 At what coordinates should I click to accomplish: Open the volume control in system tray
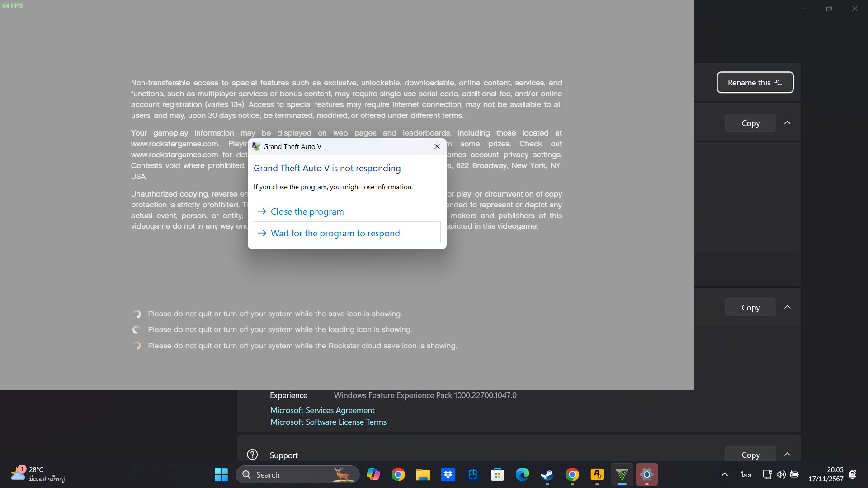781,474
